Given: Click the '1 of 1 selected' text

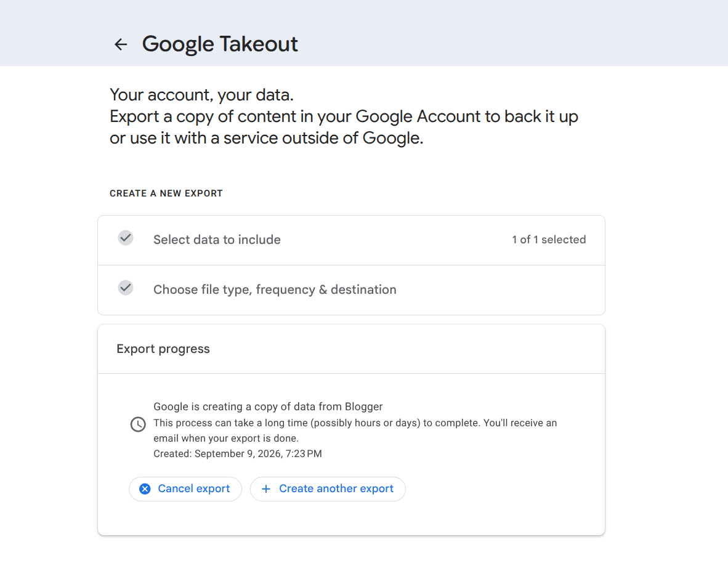Looking at the screenshot, I should point(549,240).
